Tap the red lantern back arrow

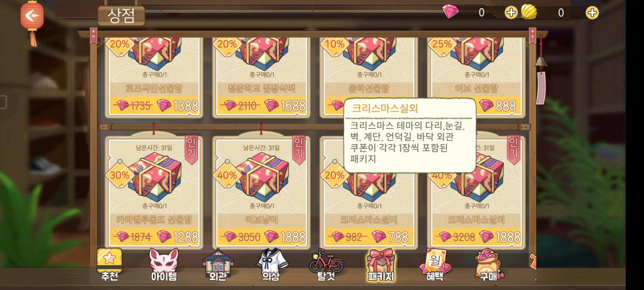click(32, 16)
